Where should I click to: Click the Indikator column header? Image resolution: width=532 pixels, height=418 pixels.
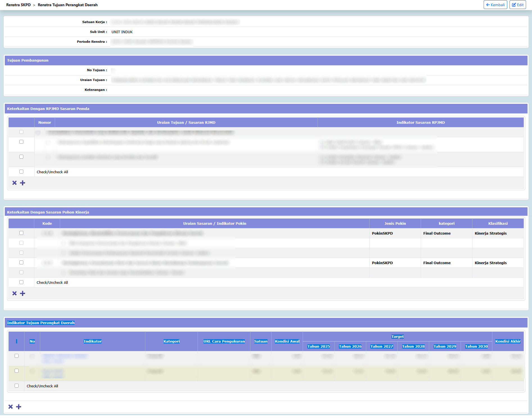tap(92, 341)
